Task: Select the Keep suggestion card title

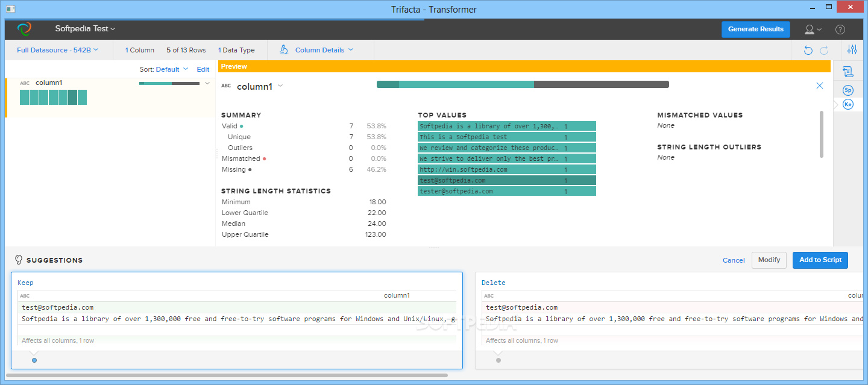Action: click(25, 283)
